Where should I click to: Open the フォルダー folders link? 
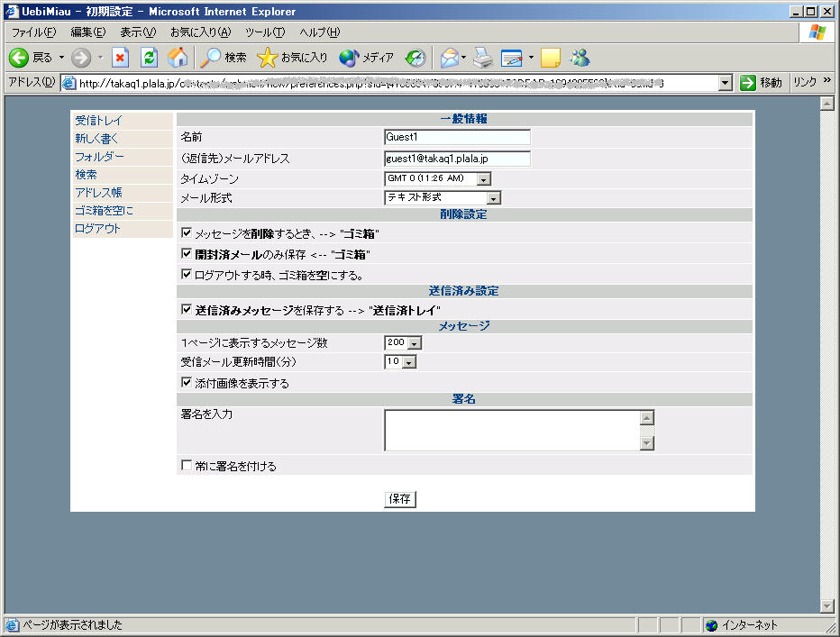[x=100, y=157]
